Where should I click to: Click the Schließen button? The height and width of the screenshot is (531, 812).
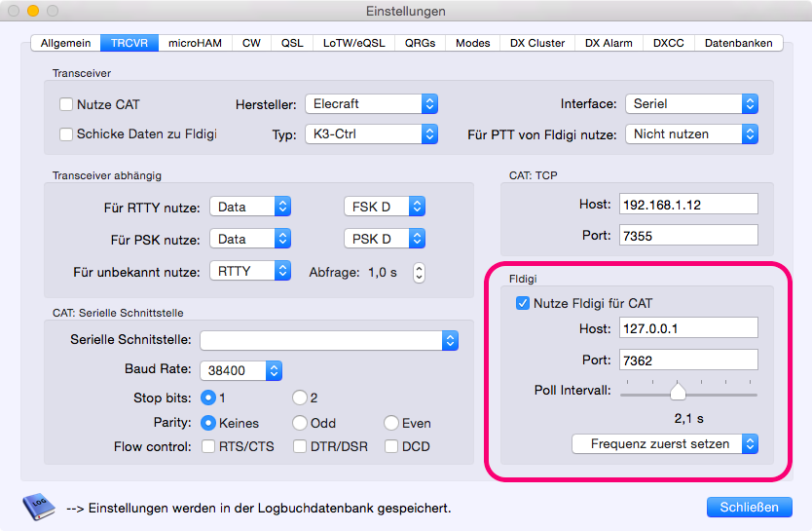coord(749,507)
